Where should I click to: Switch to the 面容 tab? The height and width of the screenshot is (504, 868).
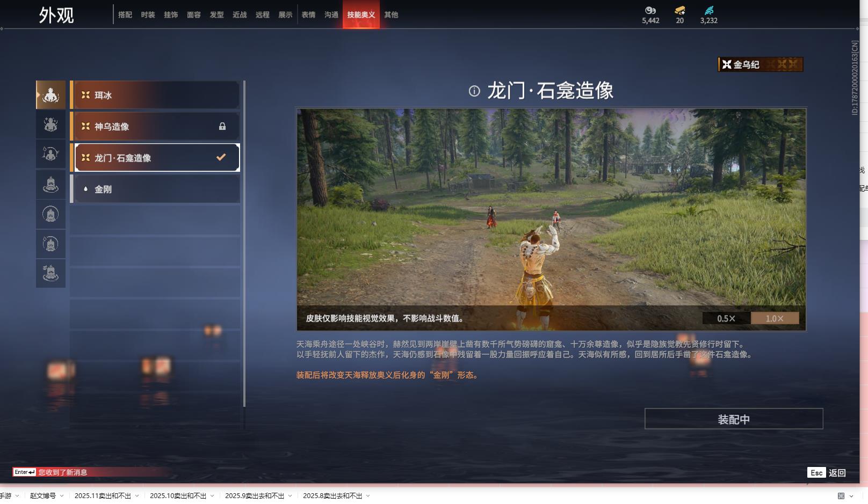click(194, 15)
